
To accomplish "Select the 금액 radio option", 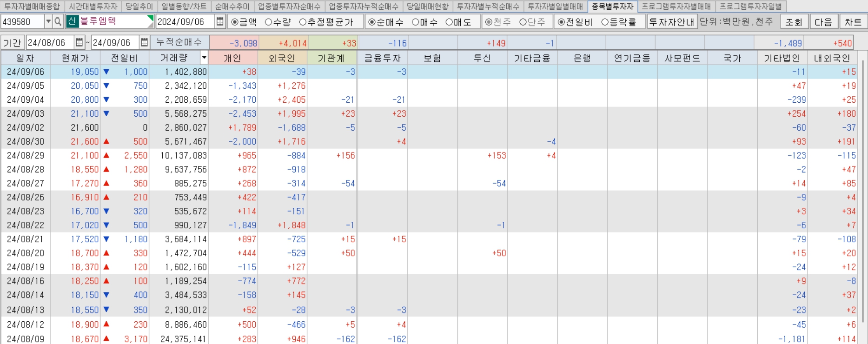I will [244, 22].
